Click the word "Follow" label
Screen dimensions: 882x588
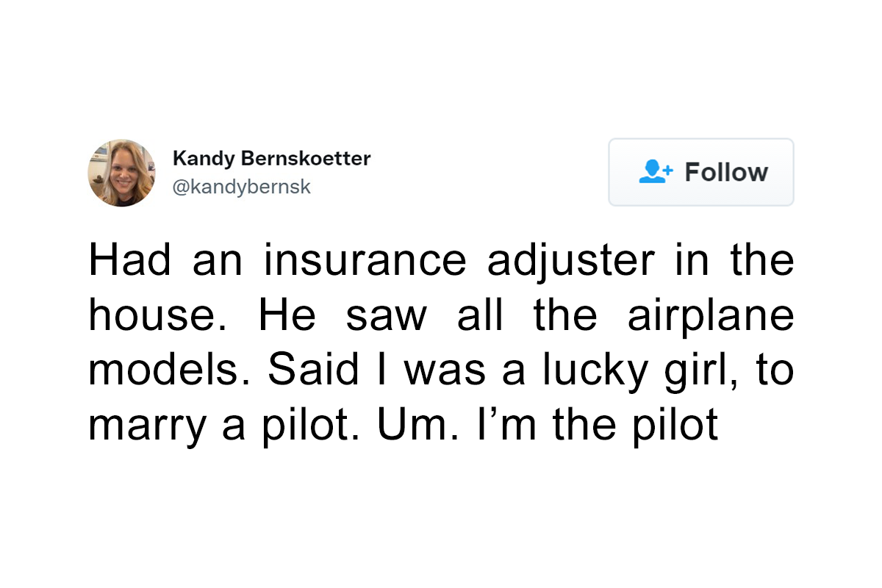pyautogui.click(x=726, y=172)
